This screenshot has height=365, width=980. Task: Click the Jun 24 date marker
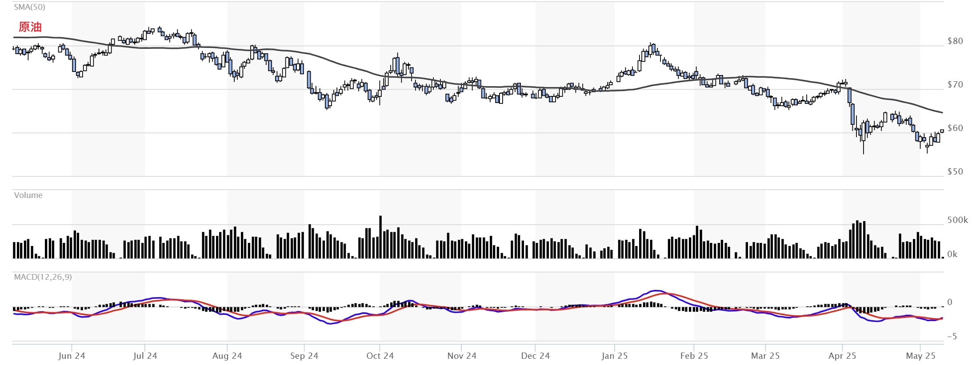[x=72, y=356]
